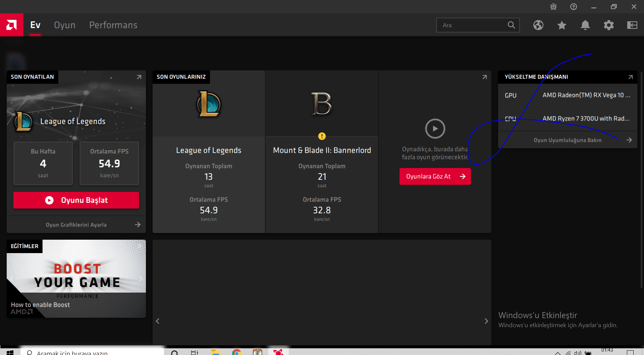644x355 pixels.
Task: Toggle the sidebar panel icon
Action: point(632,25)
